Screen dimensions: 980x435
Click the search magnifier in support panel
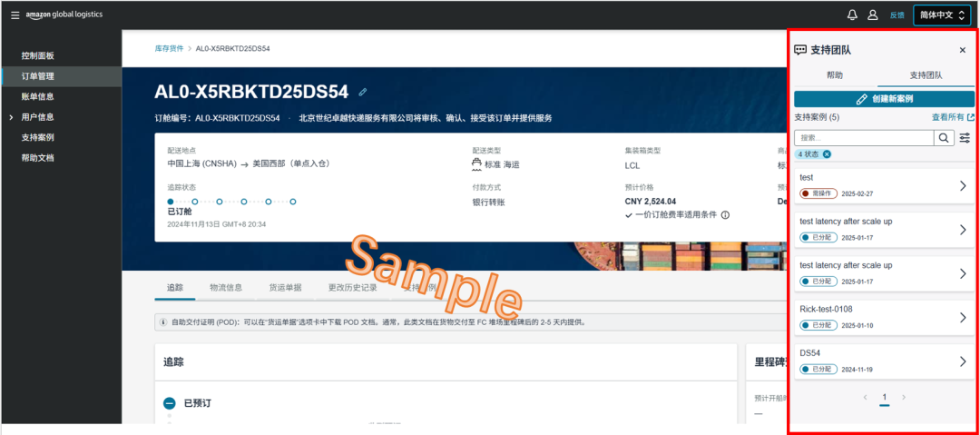tap(944, 138)
